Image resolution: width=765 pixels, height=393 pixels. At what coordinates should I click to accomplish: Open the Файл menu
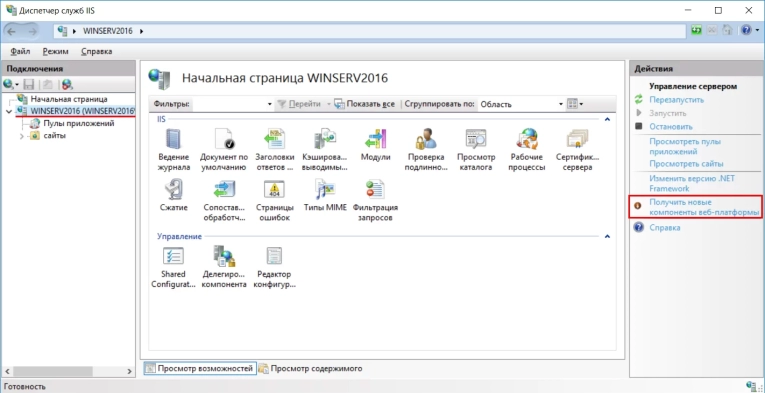tap(20, 51)
